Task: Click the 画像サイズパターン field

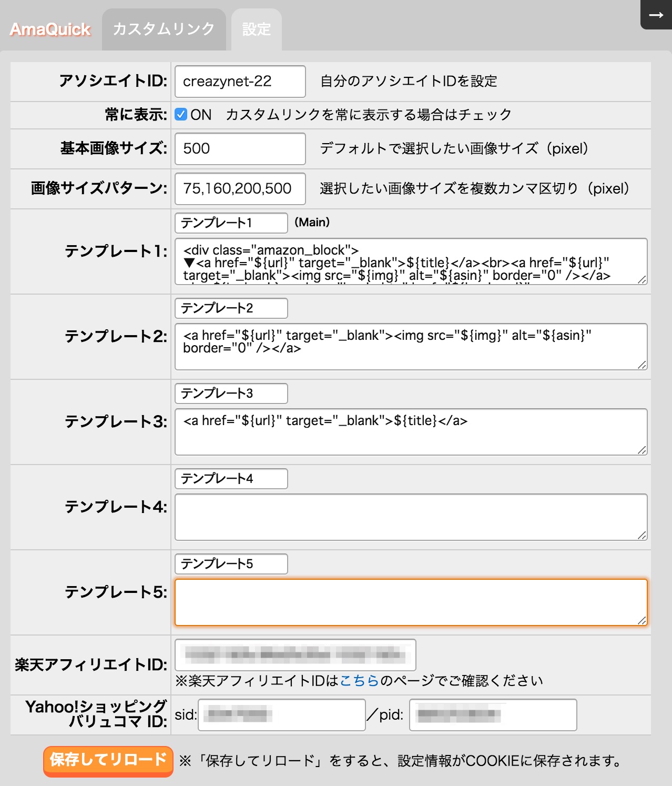Action: click(240, 189)
